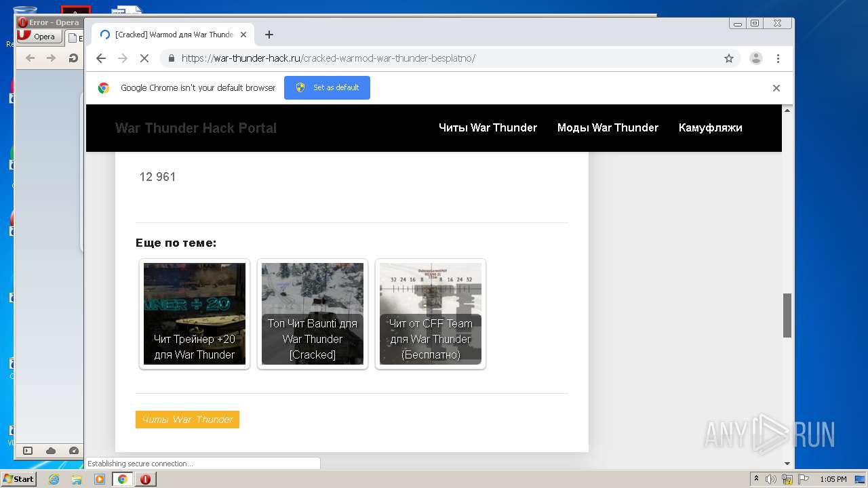This screenshot has height=488, width=868.
Task: Open the volume speaker icon
Action: 771,479
